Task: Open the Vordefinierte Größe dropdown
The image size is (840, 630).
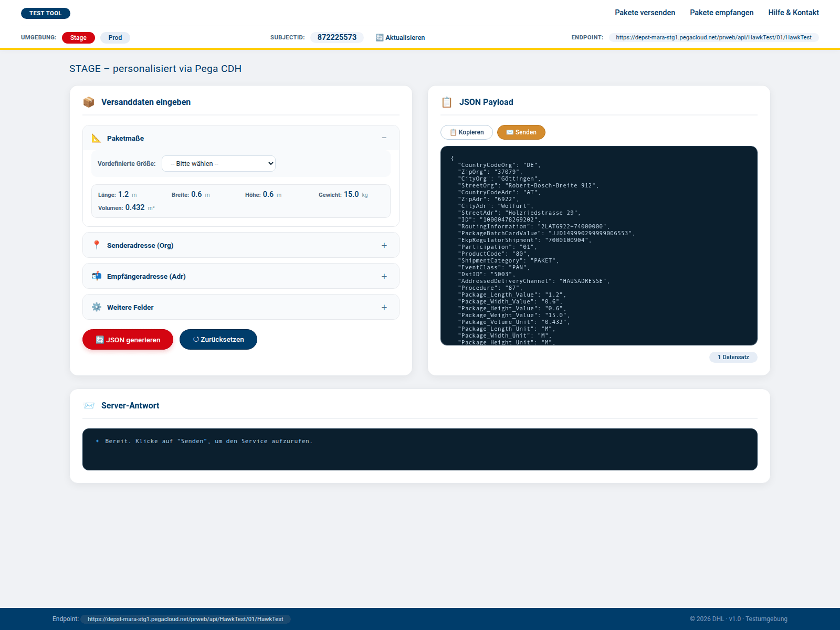Action: coord(218,163)
